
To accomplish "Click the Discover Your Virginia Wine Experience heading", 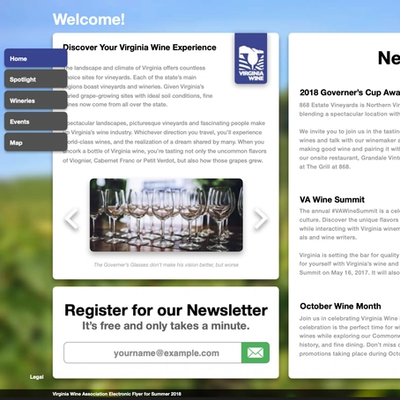I will (140, 47).
